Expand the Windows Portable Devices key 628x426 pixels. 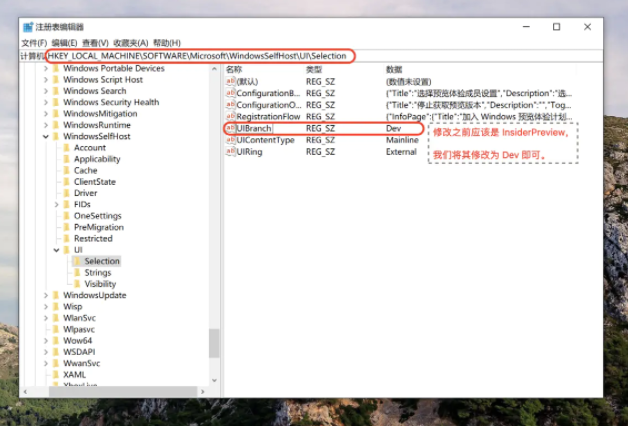point(46,68)
